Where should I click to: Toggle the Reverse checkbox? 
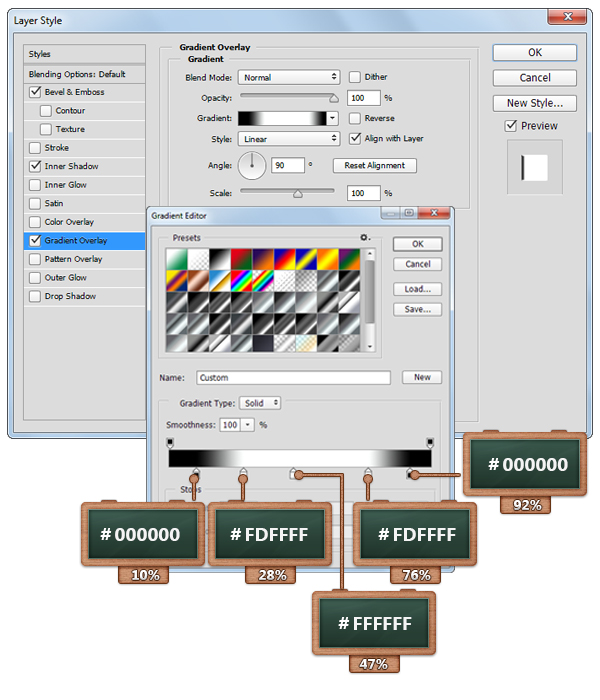(355, 118)
